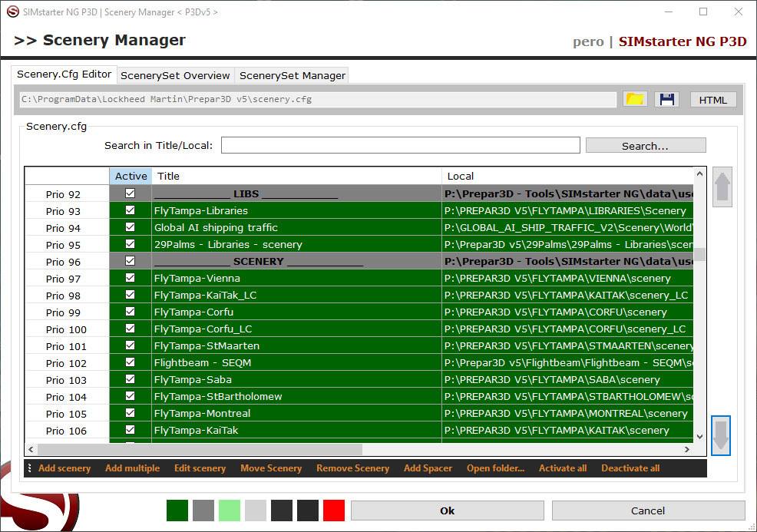Screen dimensions: 757x532
Task: Pick the light gray color swatch
Action: click(256, 511)
